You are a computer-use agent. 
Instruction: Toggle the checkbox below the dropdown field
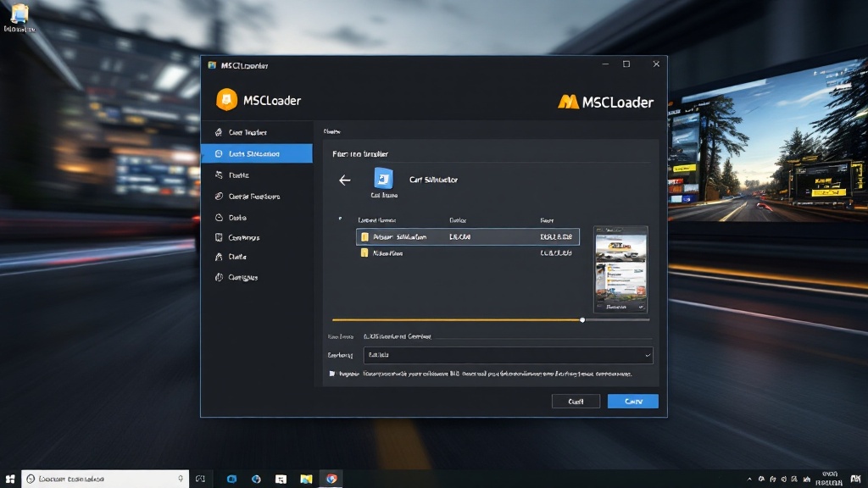coord(332,374)
